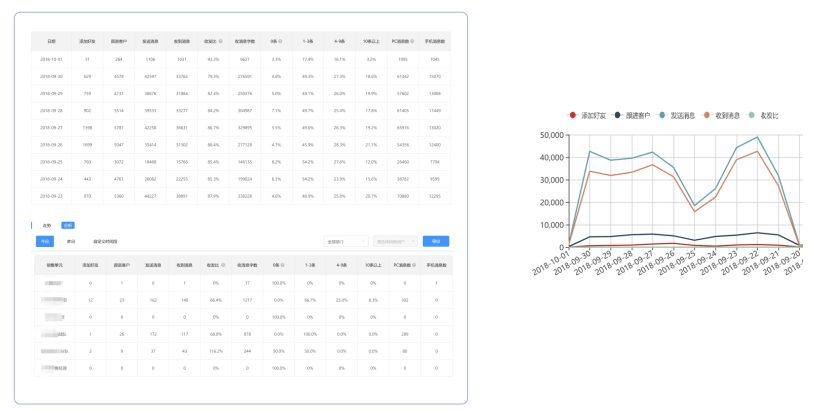Toggle 收发比 series in chart legend
Image resolution: width=823 pixels, height=411 pixels.
766,115
